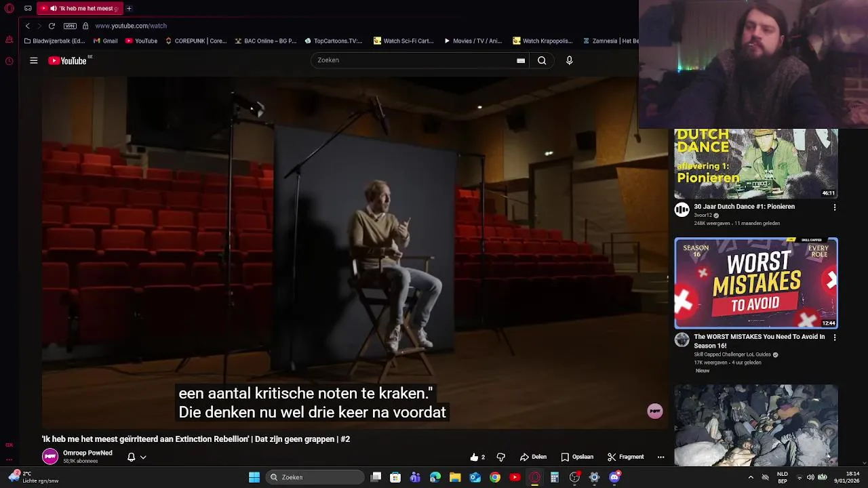Open the Gmail bookmark
This screenshot has width=868, height=488.
pos(105,41)
